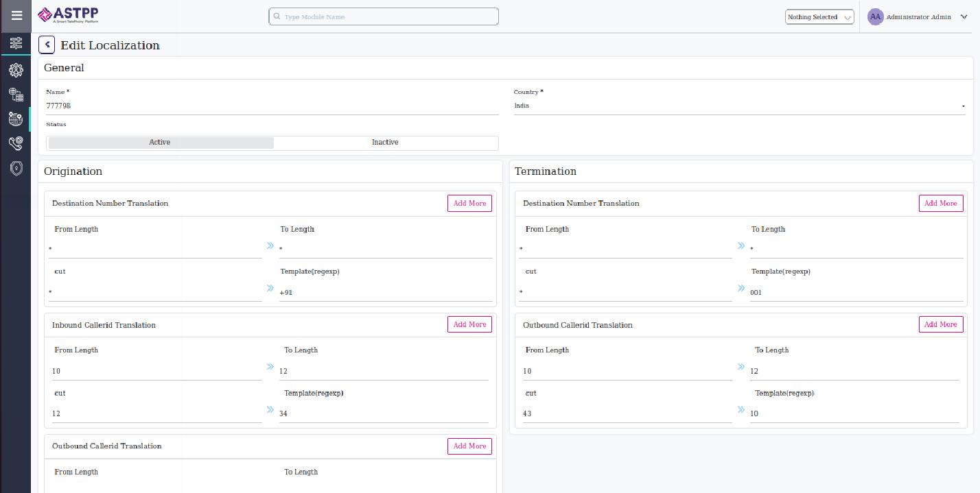Edit Termination Destination To Length field

tap(856, 250)
